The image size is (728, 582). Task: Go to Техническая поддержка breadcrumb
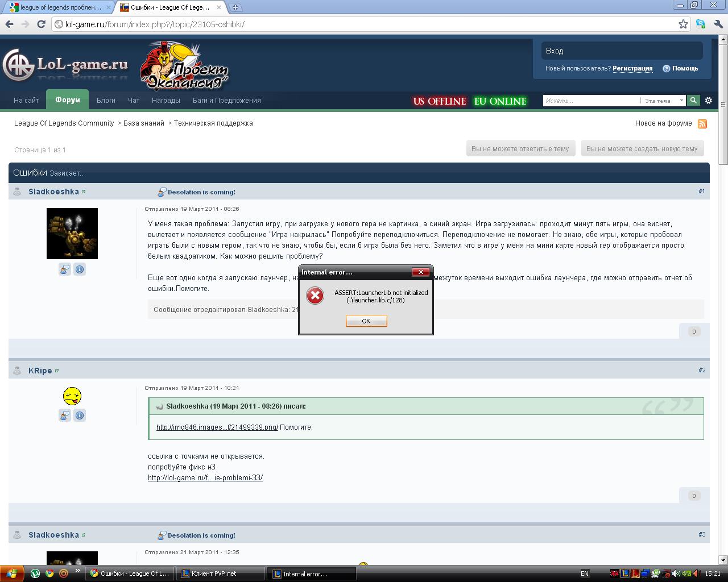tap(213, 123)
